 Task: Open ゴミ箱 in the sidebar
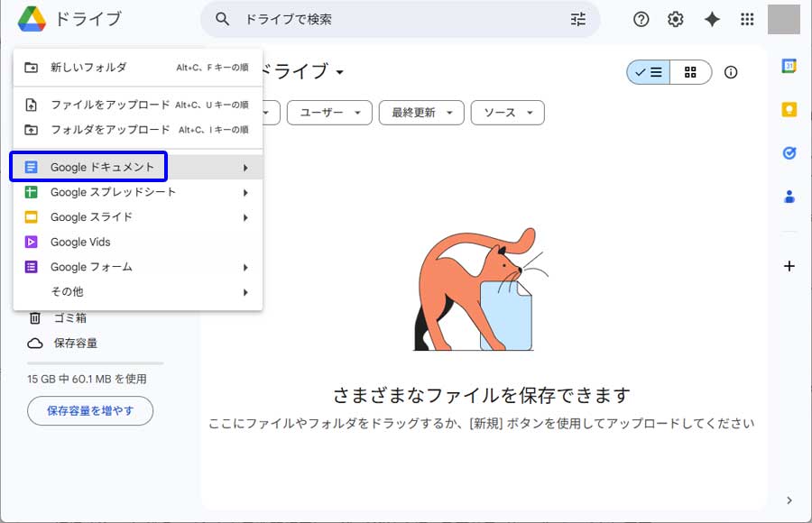click(x=69, y=317)
